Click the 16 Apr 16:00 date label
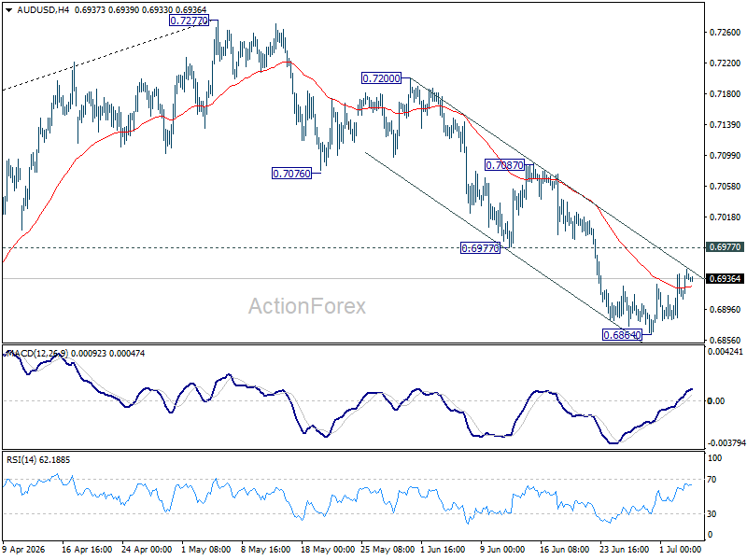The width and height of the screenshot is (747, 560). pos(87,549)
